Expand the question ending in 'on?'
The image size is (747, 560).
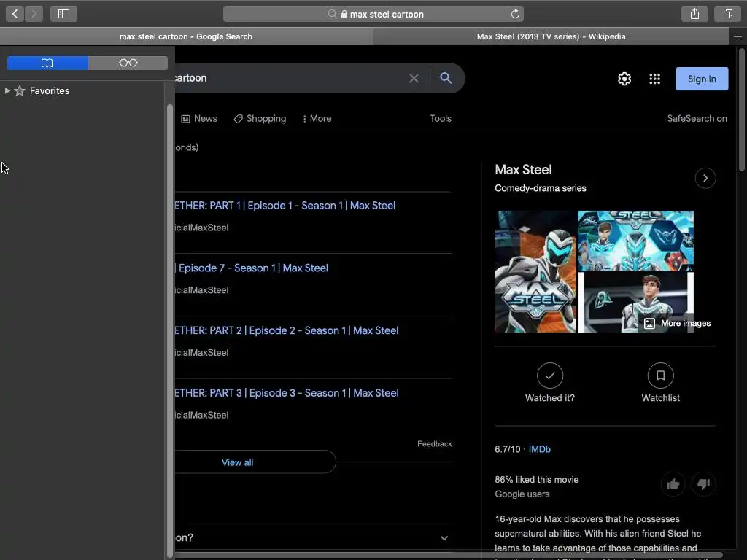312,537
